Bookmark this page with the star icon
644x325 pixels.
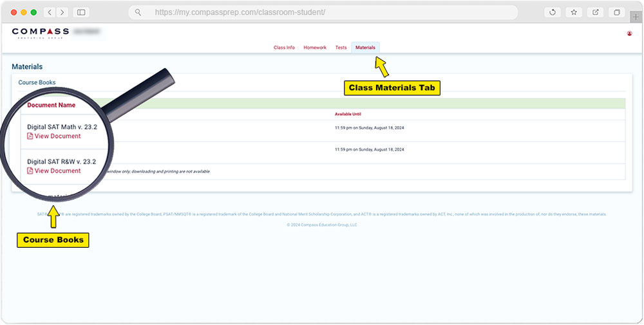tap(573, 12)
